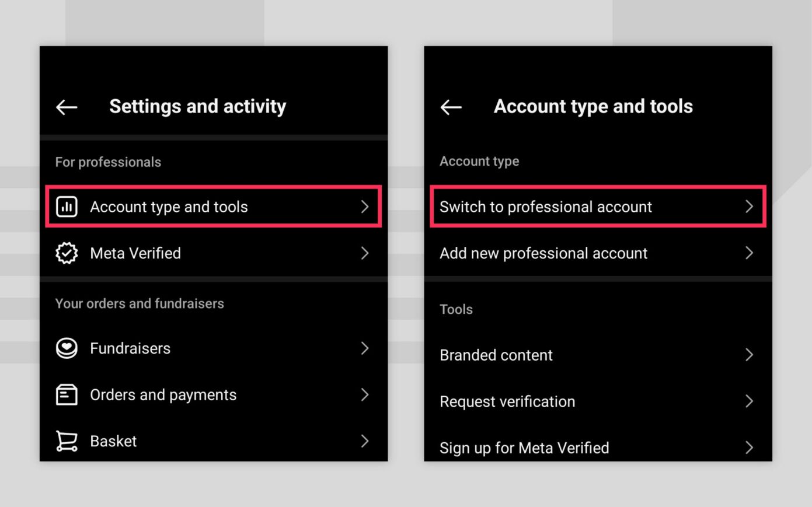Select Meta Verified menu entry

pos(135,253)
